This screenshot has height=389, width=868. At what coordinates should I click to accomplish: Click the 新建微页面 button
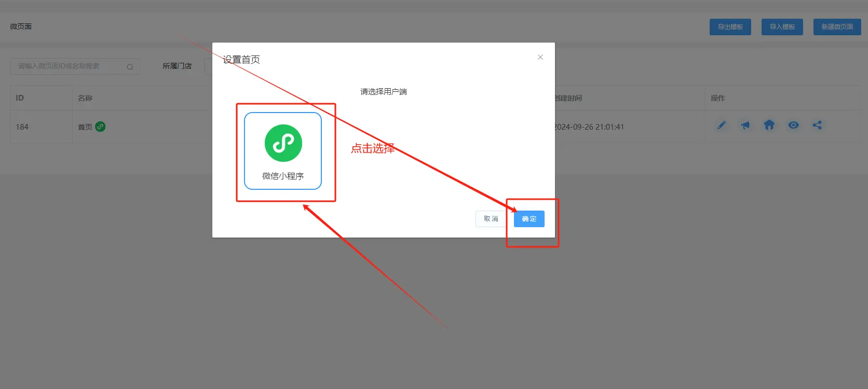pyautogui.click(x=837, y=27)
